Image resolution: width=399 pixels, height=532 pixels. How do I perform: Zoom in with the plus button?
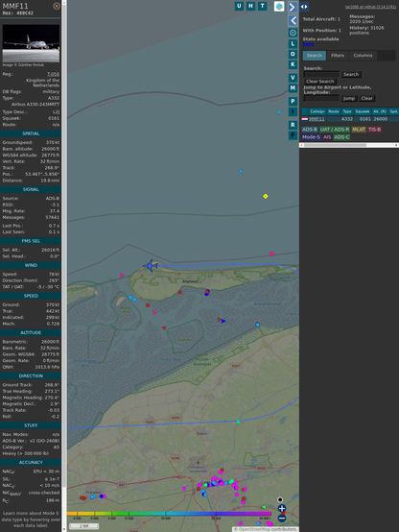point(282,508)
